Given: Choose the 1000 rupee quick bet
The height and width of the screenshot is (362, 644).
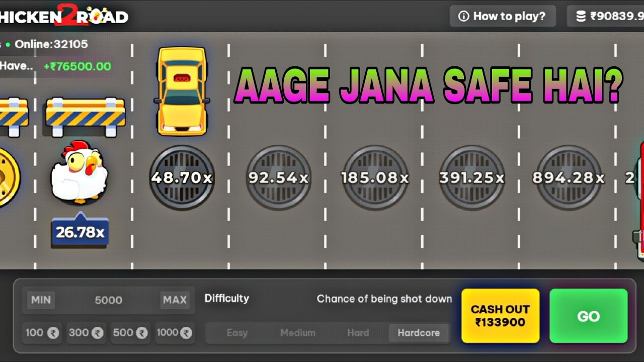Looking at the screenshot, I should click(175, 333).
